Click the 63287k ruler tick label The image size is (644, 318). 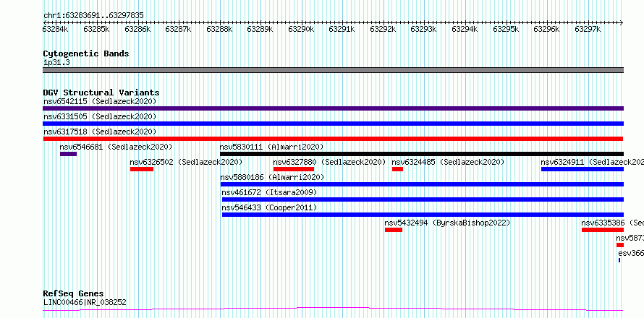coord(178,29)
